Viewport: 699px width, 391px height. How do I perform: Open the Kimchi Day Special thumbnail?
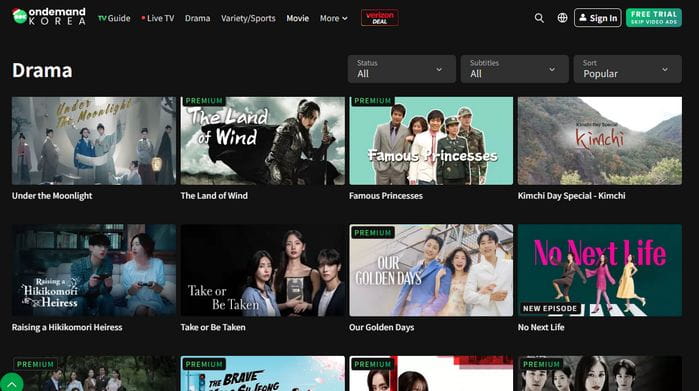click(x=600, y=141)
